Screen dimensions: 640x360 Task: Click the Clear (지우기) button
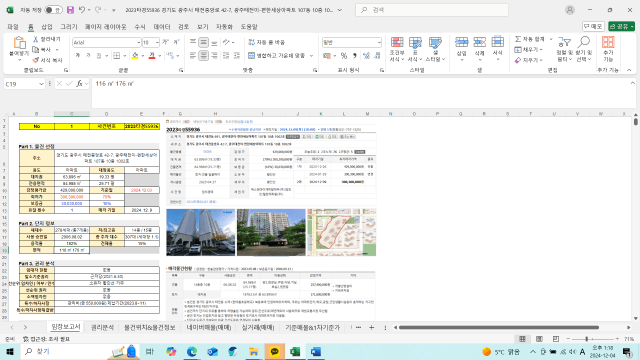529,60
